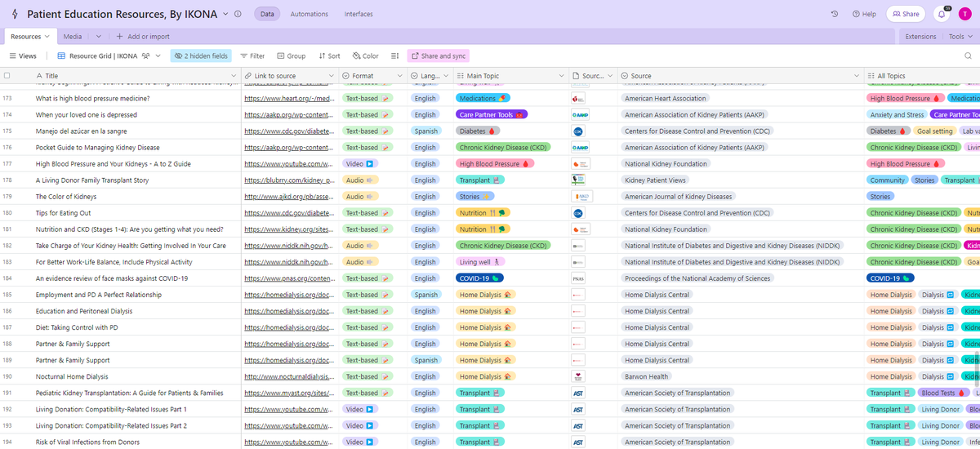Click the search magnifier icon in view bar
The height and width of the screenshot is (449, 980).
pyautogui.click(x=969, y=56)
